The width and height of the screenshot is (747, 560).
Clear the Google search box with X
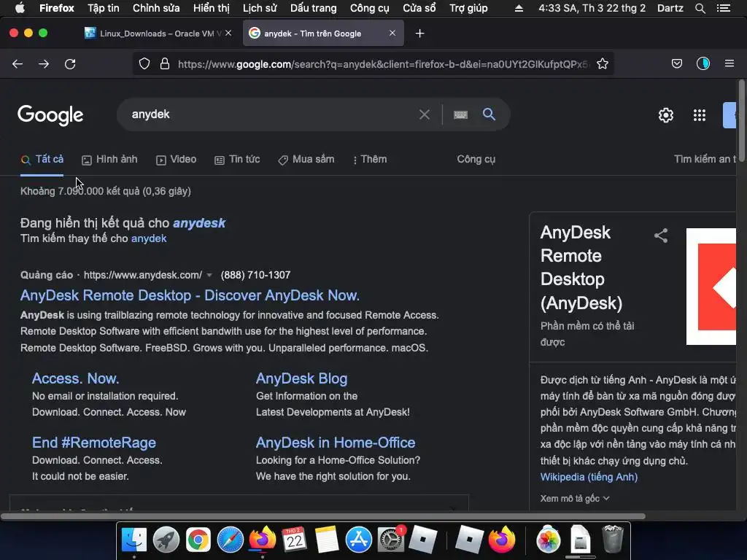pyautogui.click(x=424, y=114)
